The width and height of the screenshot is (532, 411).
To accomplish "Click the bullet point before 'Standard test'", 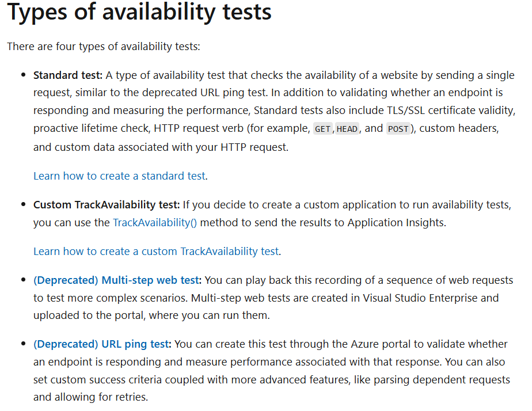I will pyautogui.click(x=24, y=75).
